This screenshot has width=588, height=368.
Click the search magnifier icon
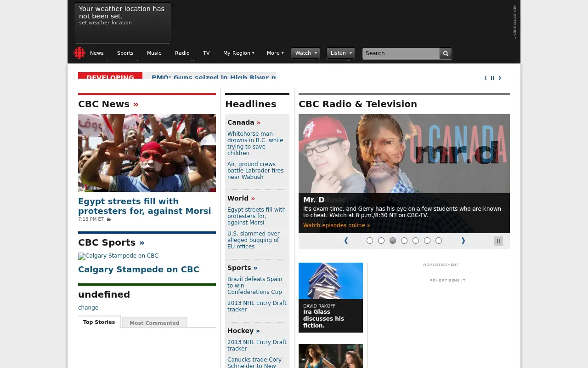(x=446, y=53)
